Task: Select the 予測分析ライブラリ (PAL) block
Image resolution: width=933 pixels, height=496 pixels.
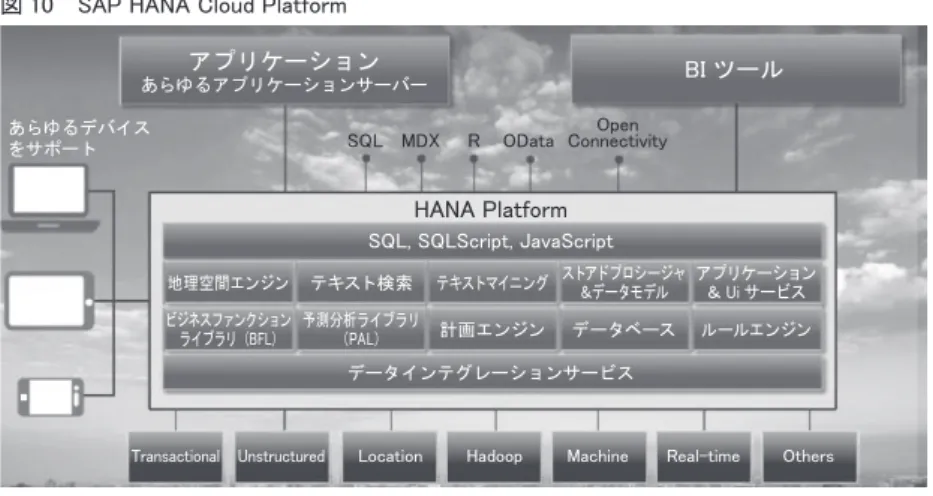Action: 361,329
